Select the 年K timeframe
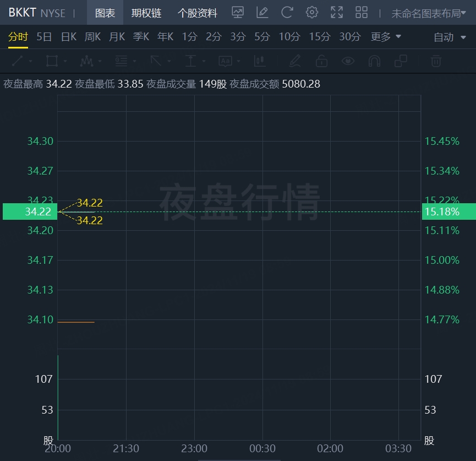Image resolution: width=476 pixels, height=461 pixels. (x=165, y=37)
